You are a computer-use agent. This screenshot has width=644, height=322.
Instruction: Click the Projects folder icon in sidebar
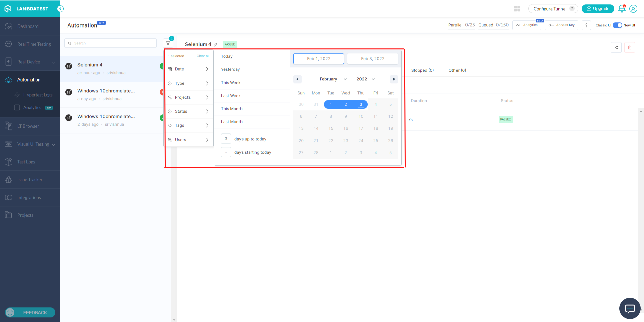coord(9,215)
